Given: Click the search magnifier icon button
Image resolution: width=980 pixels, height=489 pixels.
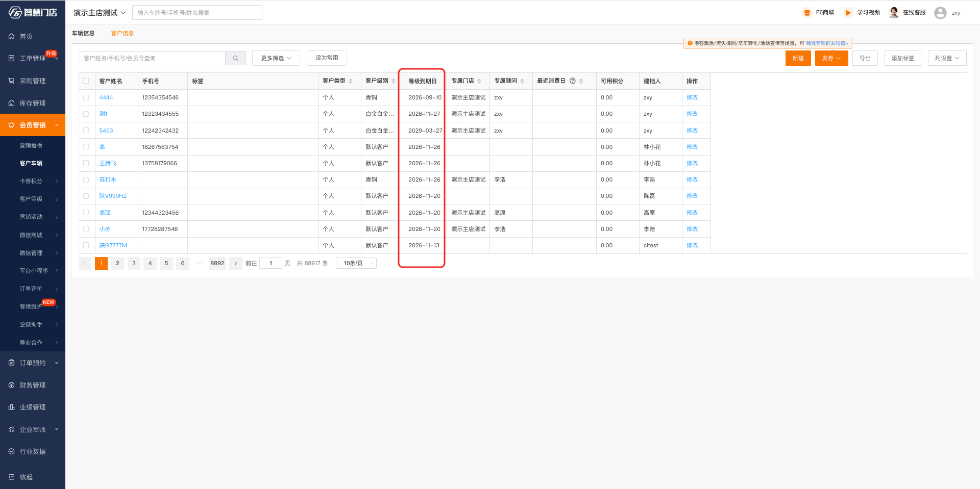Looking at the screenshot, I should point(235,58).
